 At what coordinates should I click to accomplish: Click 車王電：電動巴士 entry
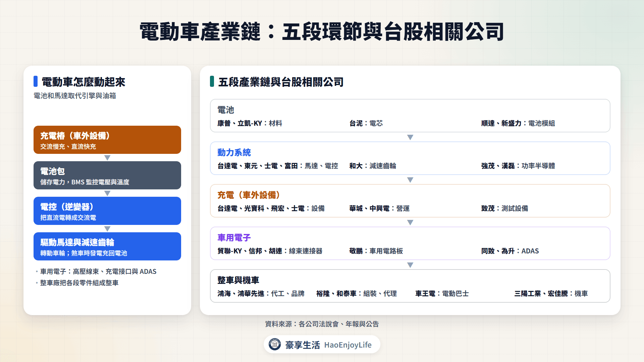[x=442, y=294]
